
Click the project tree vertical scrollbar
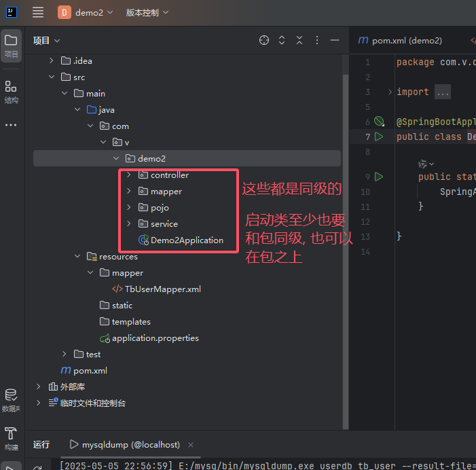click(x=346, y=252)
